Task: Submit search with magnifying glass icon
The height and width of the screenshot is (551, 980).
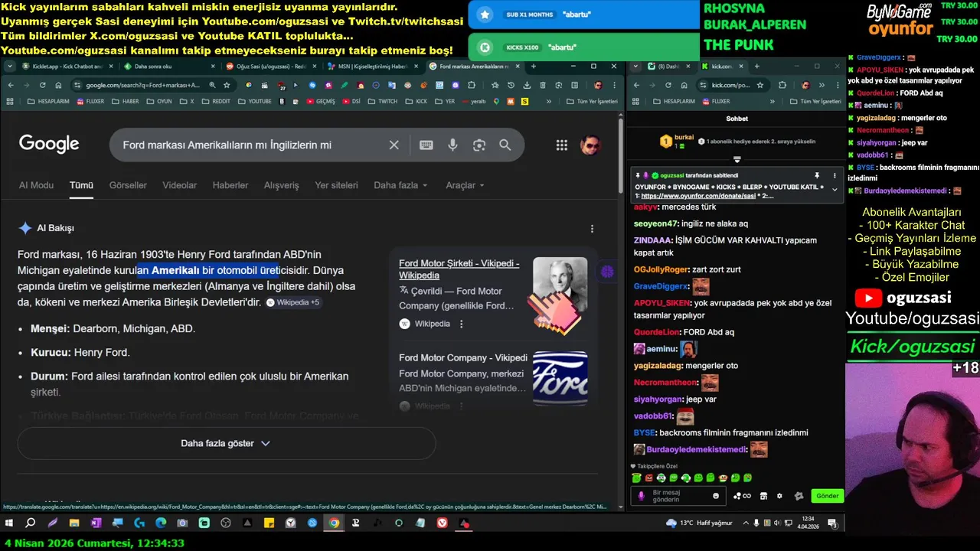Action: pyautogui.click(x=505, y=145)
